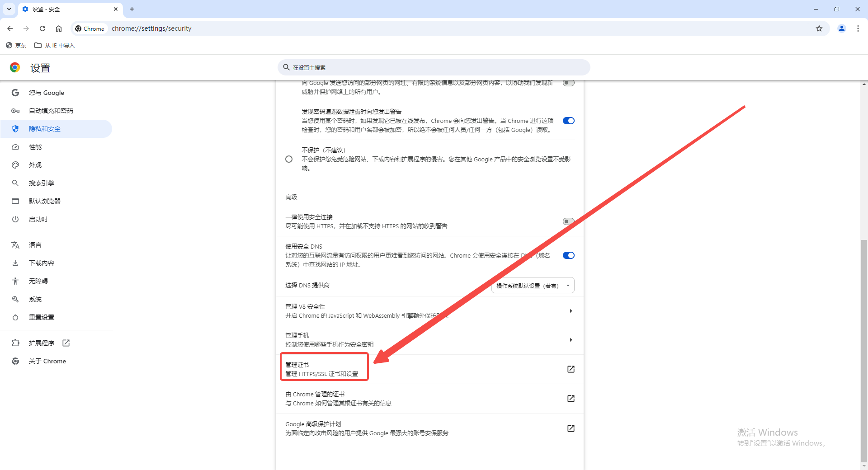The width and height of the screenshot is (868, 470).
Task: Open the 选择 DNS 提供商 dropdown
Action: tap(533, 286)
